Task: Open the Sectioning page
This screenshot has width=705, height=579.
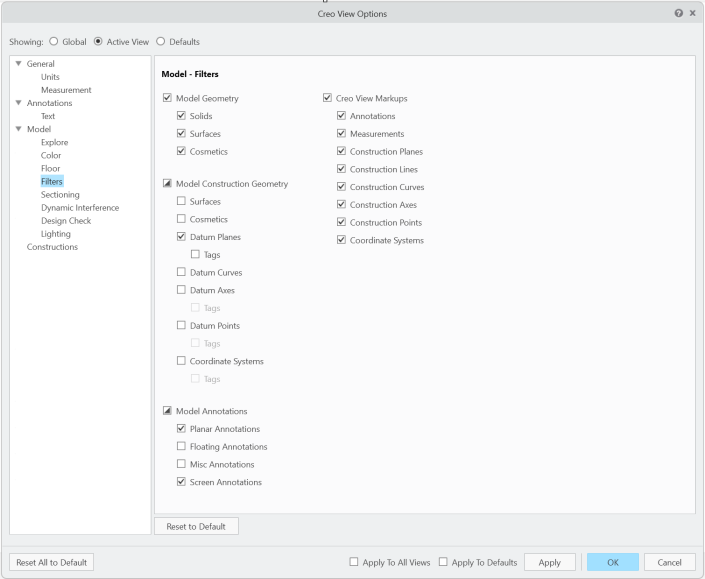Action: click(x=60, y=194)
